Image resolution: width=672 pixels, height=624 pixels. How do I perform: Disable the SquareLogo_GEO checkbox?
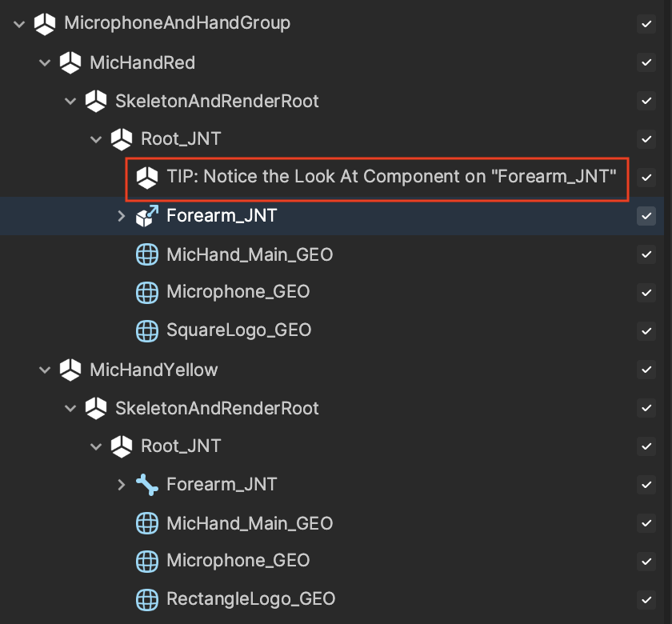646,331
